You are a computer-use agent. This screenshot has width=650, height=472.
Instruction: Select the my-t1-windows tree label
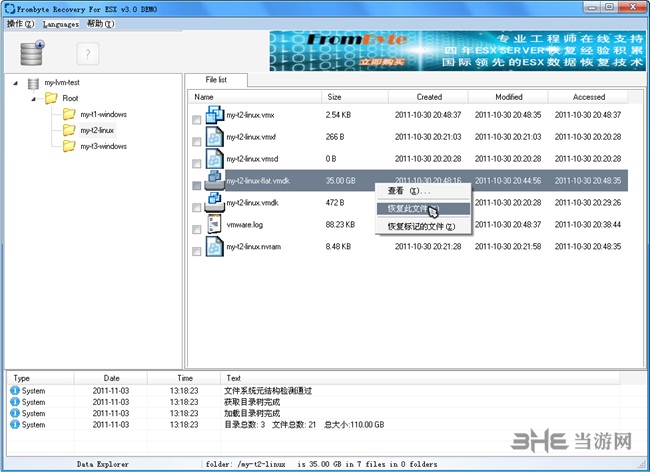click(104, 114)
